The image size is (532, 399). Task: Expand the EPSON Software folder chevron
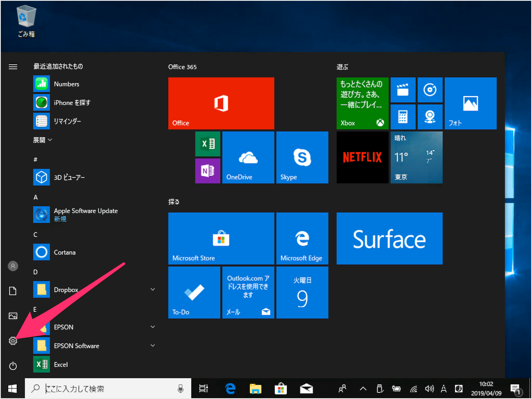click(153, 345)
